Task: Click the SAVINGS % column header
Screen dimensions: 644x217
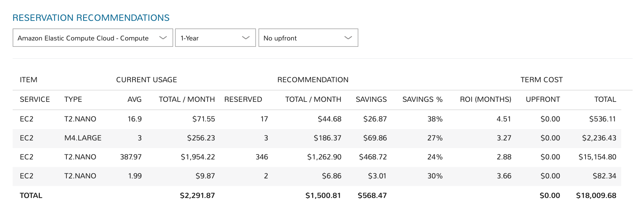Action: (x=422, y=99)
